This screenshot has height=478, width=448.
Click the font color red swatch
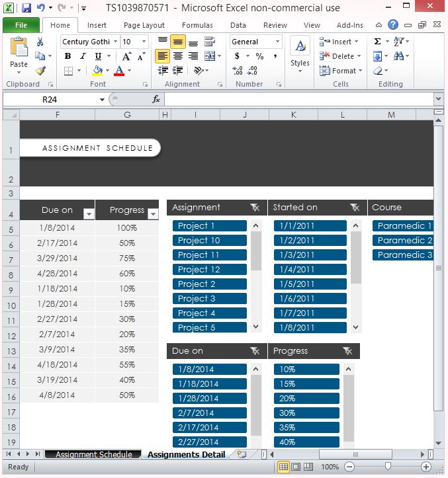pos(119,71)
